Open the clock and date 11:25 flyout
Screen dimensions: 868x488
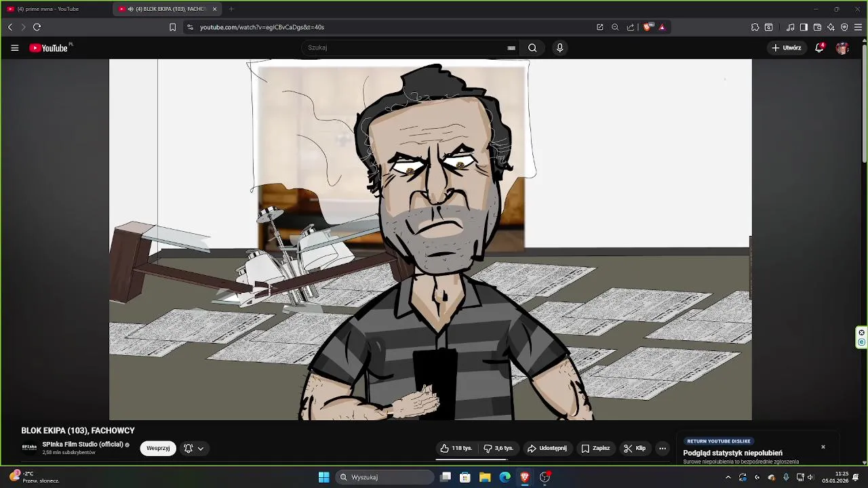tap(835, 477)
